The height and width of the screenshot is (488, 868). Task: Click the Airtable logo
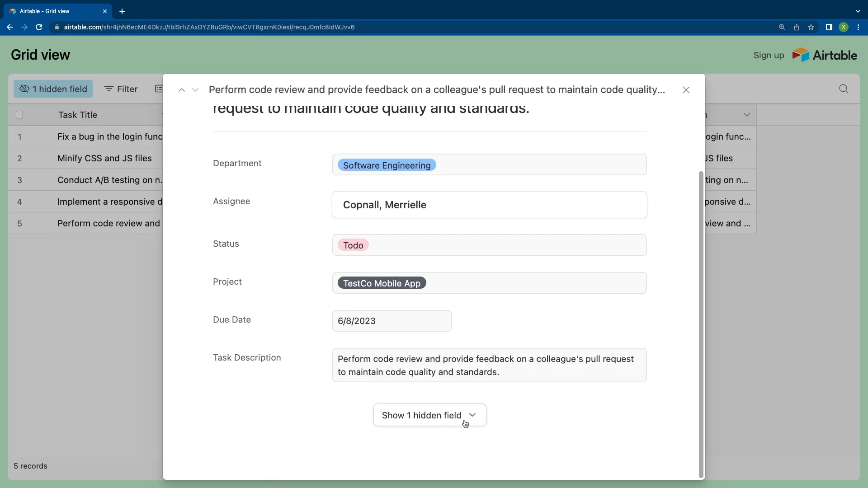tap(825, 55)
